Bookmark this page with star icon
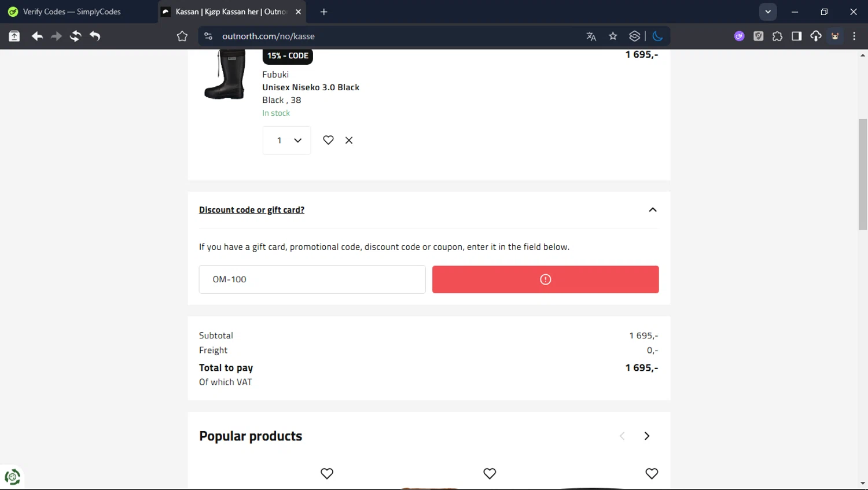868x490 pixels. [x=613, y=36]
